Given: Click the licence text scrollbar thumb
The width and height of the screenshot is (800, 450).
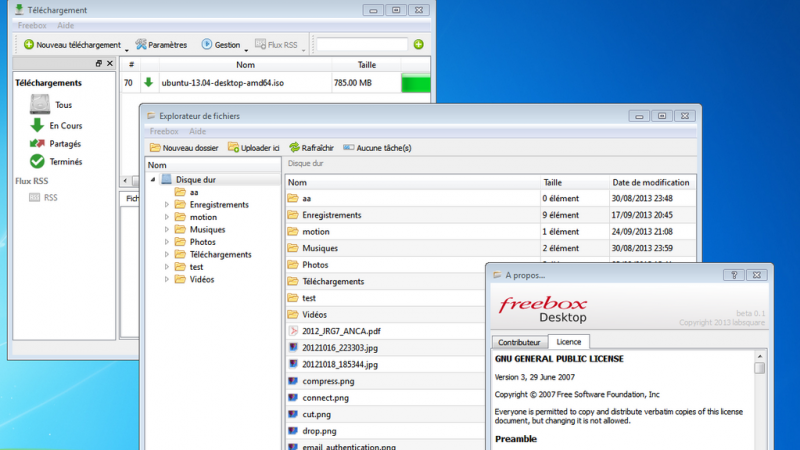Looking at the screenshot, I should coord(760,368).
